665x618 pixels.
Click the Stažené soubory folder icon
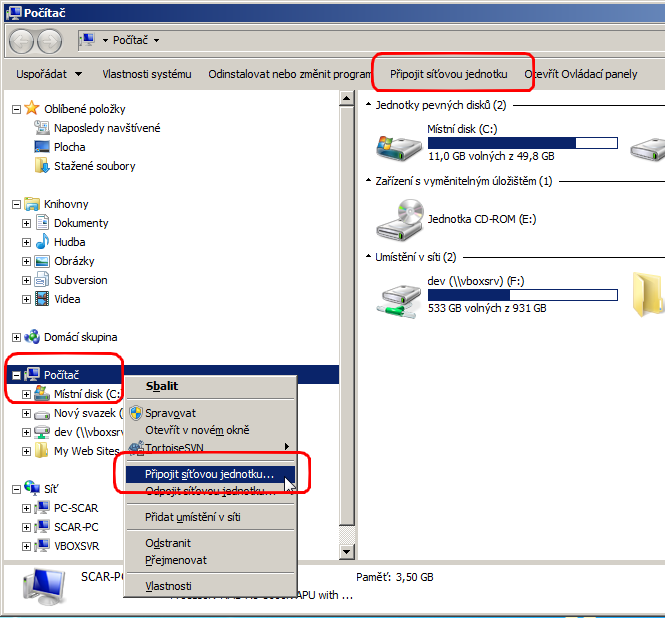(x=42, y=166)
